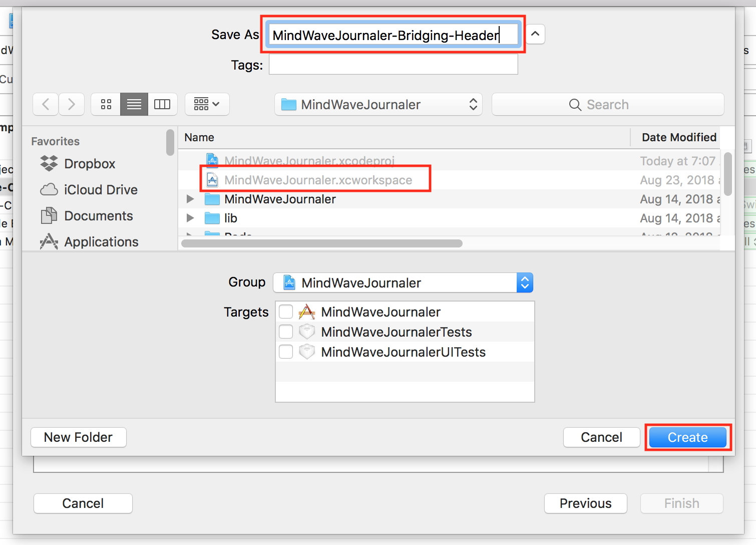This screenshot has width=756, height=545.
Task: Check the MindWaveJournalerTests target
Action: tap(286, 332)
